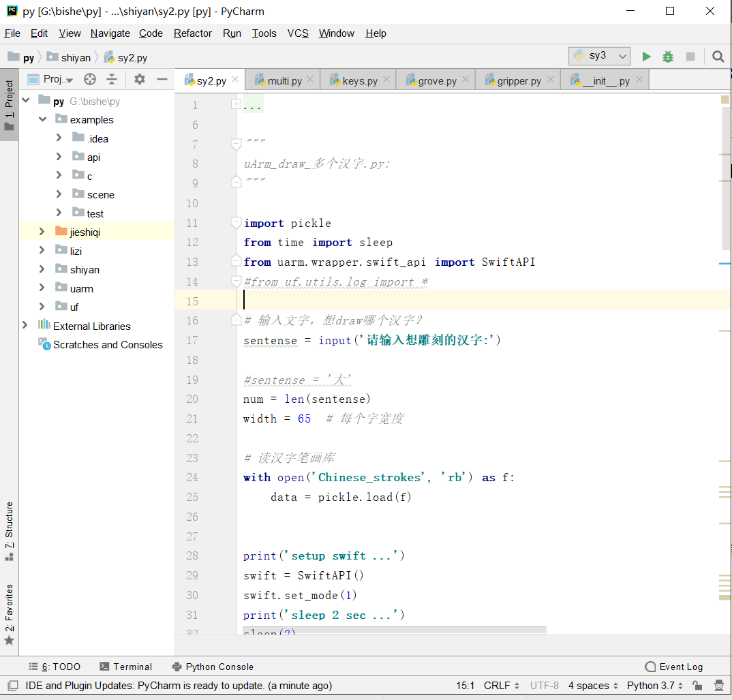
Task: Open Search Everywhere magnifier icon
Action: pos(718,57)
